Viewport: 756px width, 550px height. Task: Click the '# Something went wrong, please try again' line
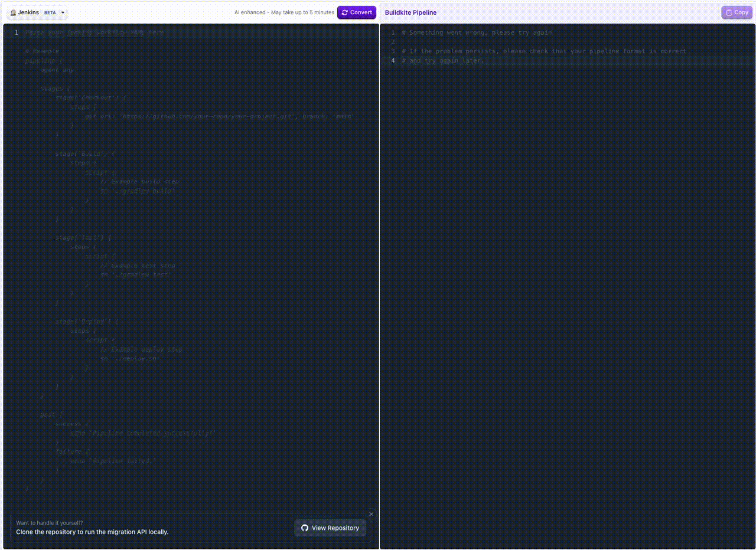(477, 32)
